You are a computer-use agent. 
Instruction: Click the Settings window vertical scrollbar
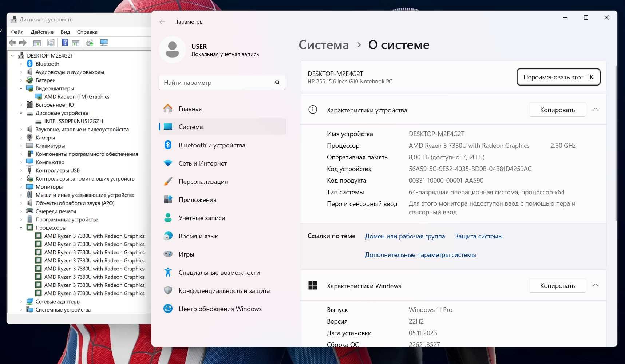point(616,143)
